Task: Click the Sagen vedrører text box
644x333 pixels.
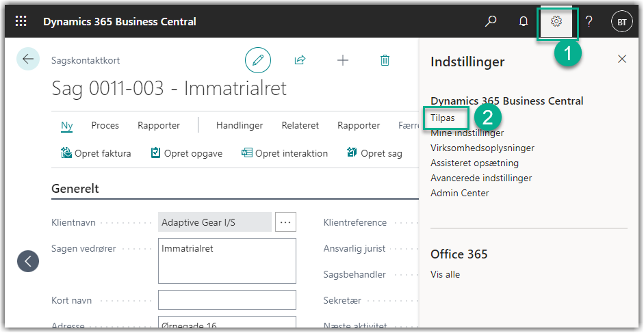Action: [x=227, y=261]
